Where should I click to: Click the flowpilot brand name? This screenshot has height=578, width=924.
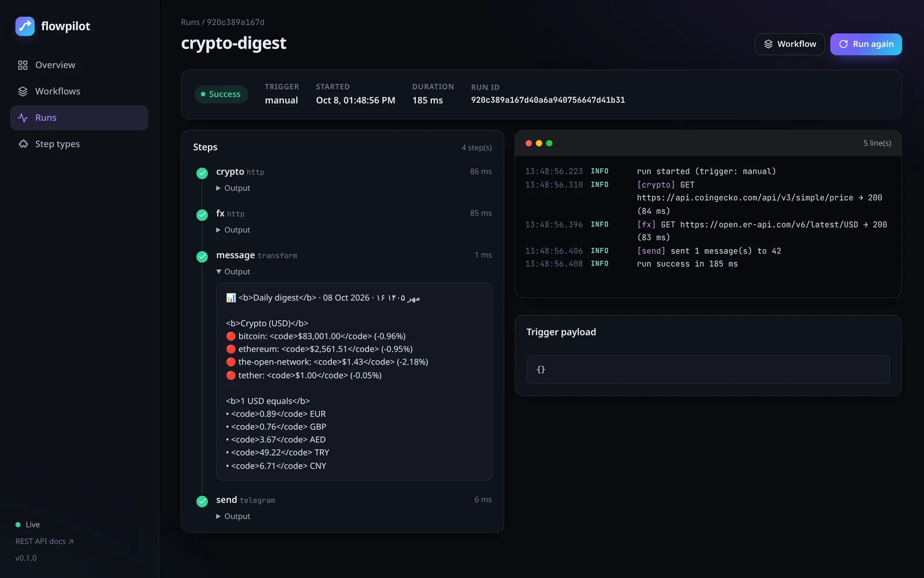coord(66,26)
